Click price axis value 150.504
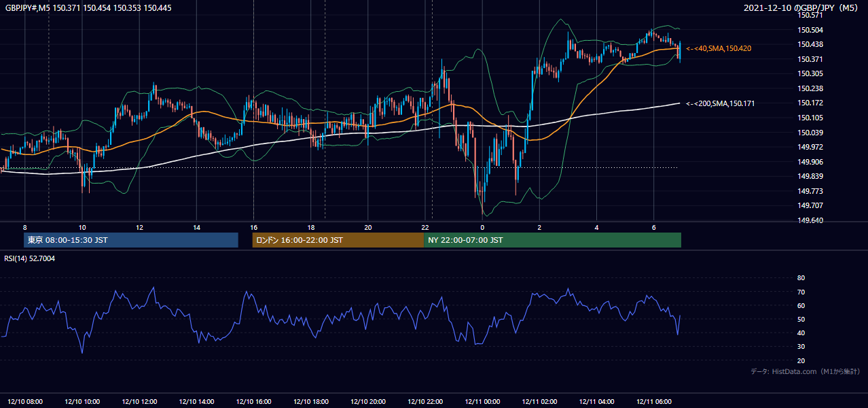This screenshot has width=868, height=408. 810,30
